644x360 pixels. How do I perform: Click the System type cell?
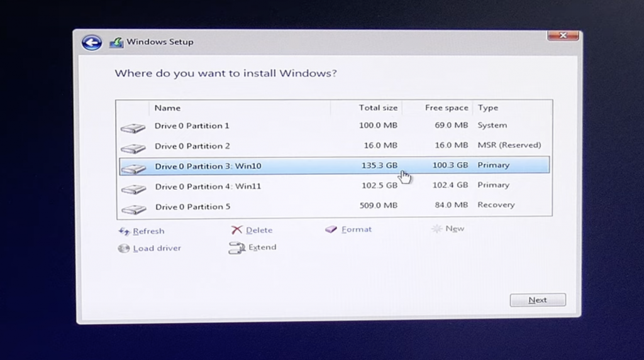pos(492,125)
